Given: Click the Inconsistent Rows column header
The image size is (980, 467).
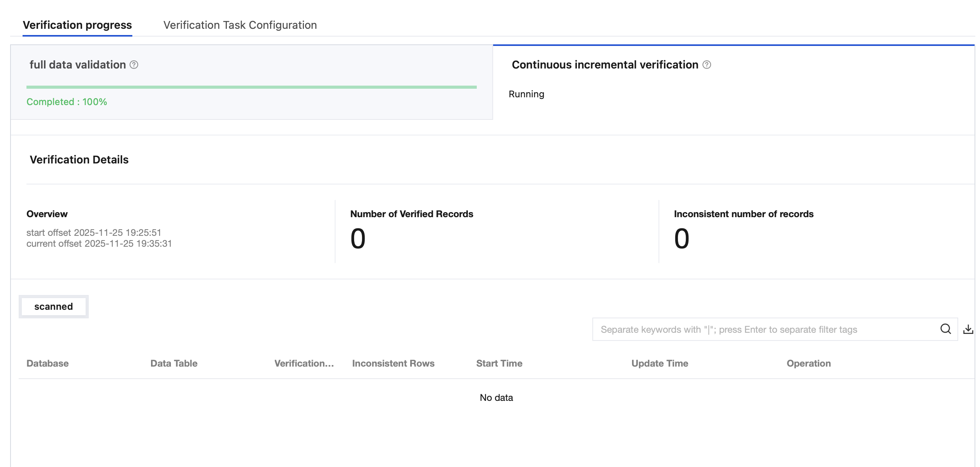Looking at the screenshot, I should 393,363.
